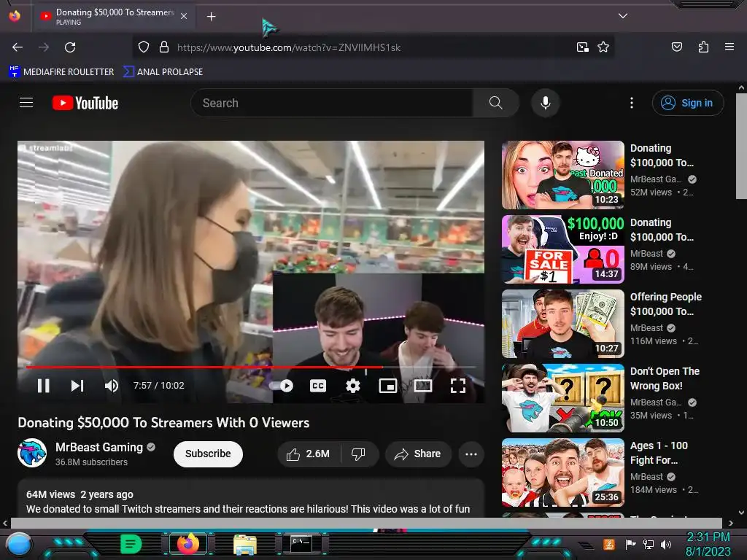Open 'Offering People $100,000 To...' video title

(665, 304)
